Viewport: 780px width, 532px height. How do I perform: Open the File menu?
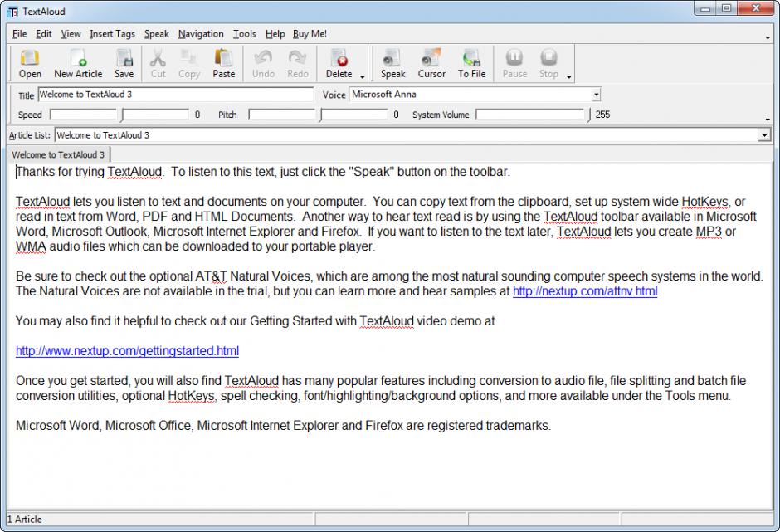coord(19,34)
